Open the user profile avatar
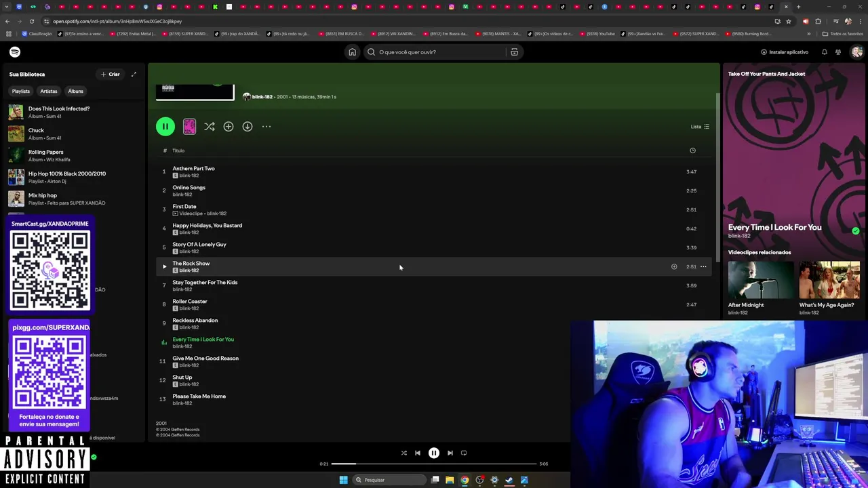The width and height of the screenshot is (868, 488). [857, 52]
